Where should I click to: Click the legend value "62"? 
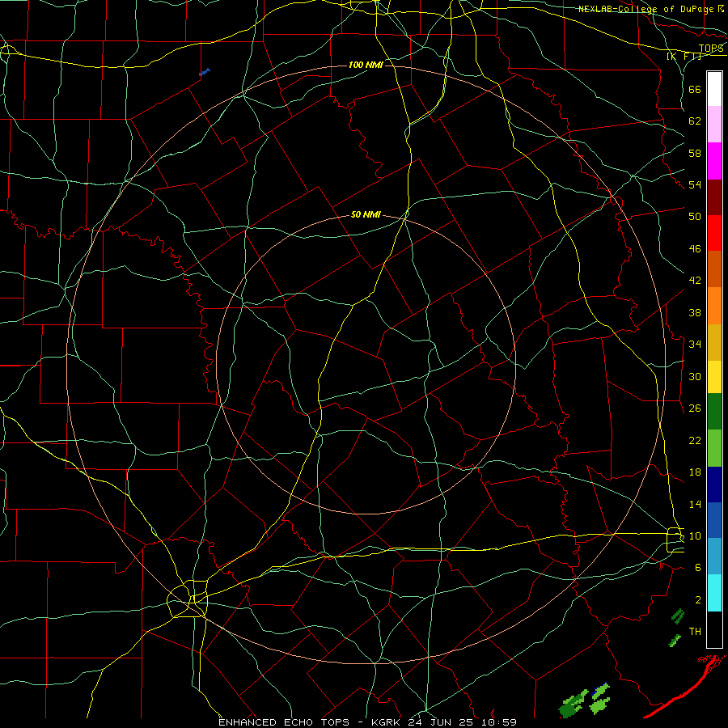click(695, 121)
